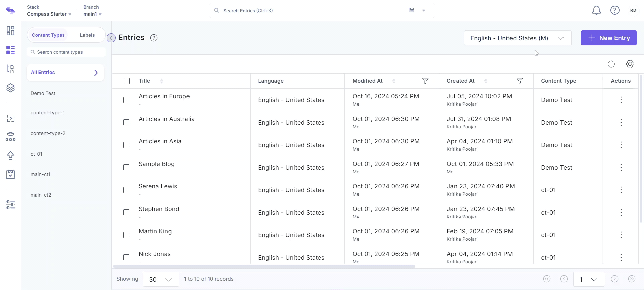Open the Articles in Asia entry
The image size is (644, 290).
160,141
